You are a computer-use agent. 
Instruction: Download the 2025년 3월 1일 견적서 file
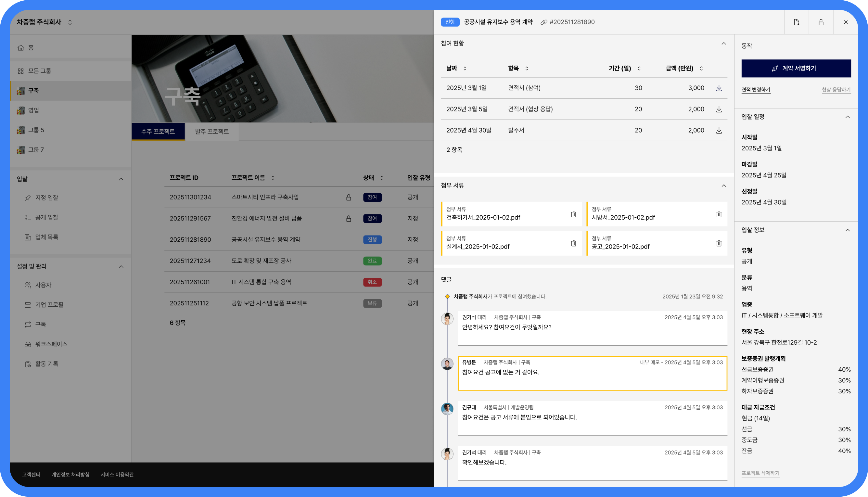pos(719,88)
